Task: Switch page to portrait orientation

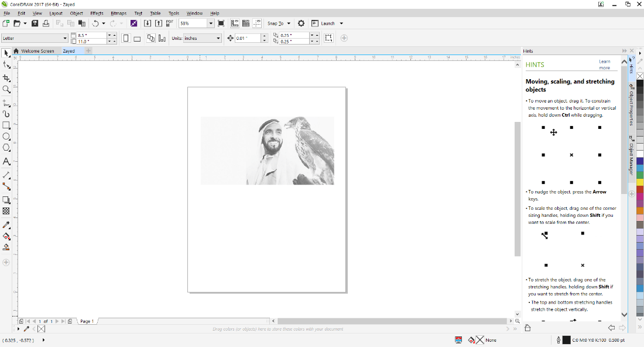Action: (126, 38)
